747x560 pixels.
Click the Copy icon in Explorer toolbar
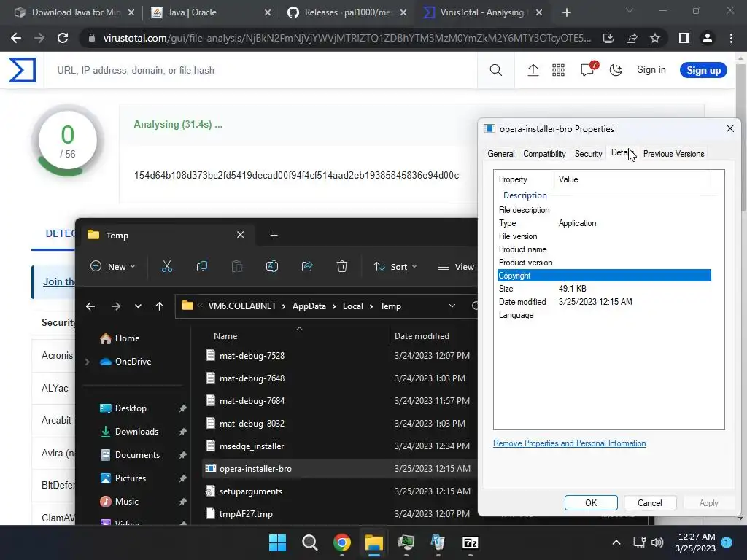click(x=202, y=266)
